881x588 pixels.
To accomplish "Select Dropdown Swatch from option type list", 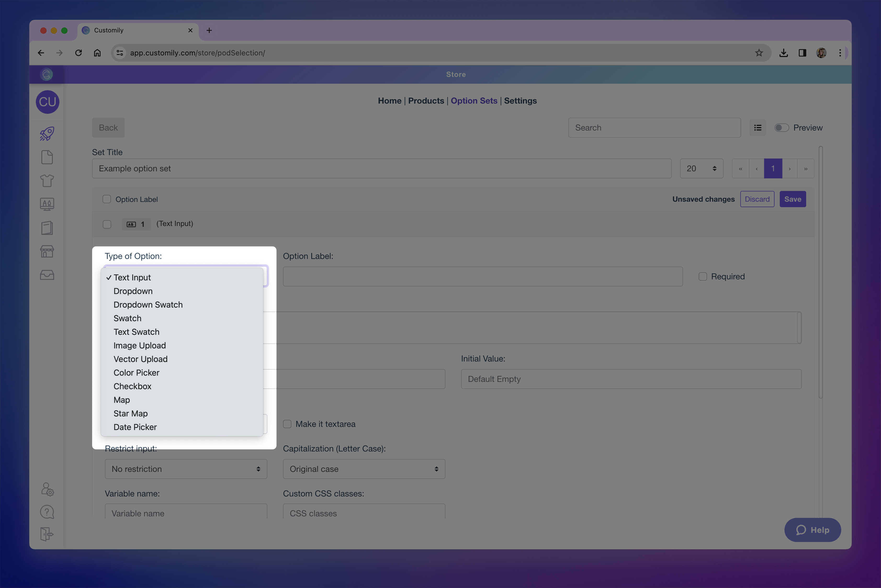I will [x=148, y=305].
